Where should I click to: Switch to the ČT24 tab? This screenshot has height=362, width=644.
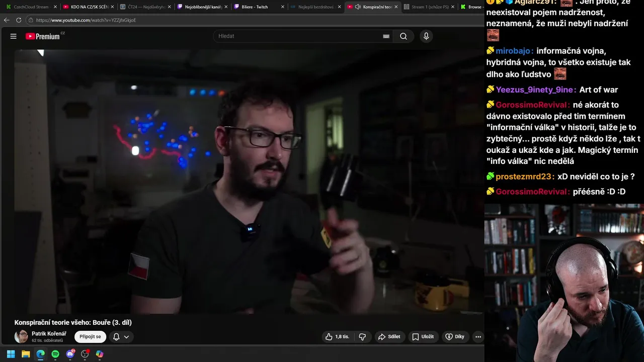tap(145, 7)
